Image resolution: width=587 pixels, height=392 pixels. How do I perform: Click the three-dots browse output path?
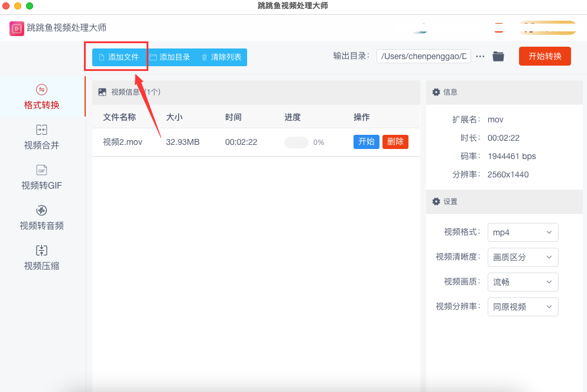point(480,56)
